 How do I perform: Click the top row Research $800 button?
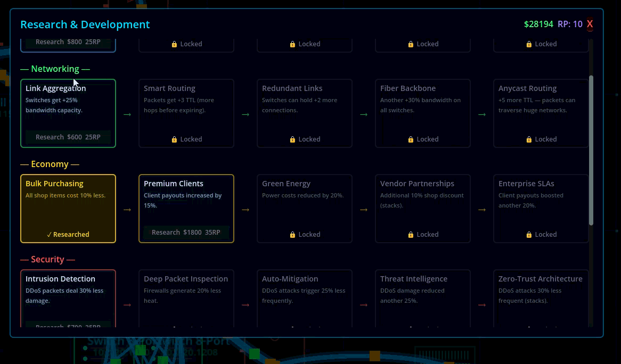68,42
